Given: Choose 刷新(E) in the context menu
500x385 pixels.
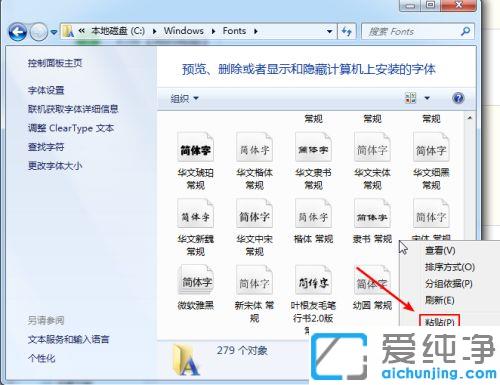Looking at the screenshot, I should click(439, 300).
